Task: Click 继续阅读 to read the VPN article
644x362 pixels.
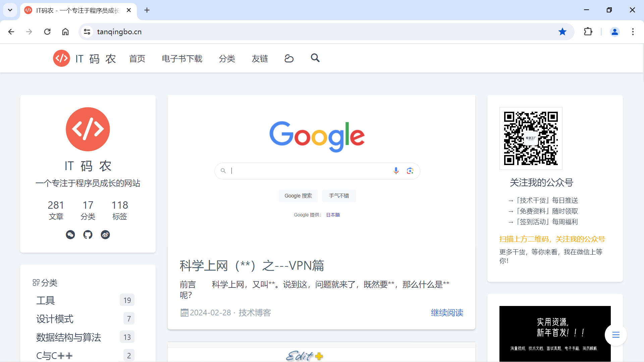Action: point(447,313)
